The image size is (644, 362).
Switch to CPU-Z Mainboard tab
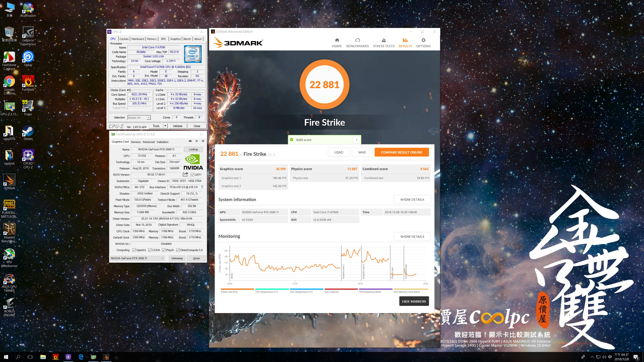[138, 39]
